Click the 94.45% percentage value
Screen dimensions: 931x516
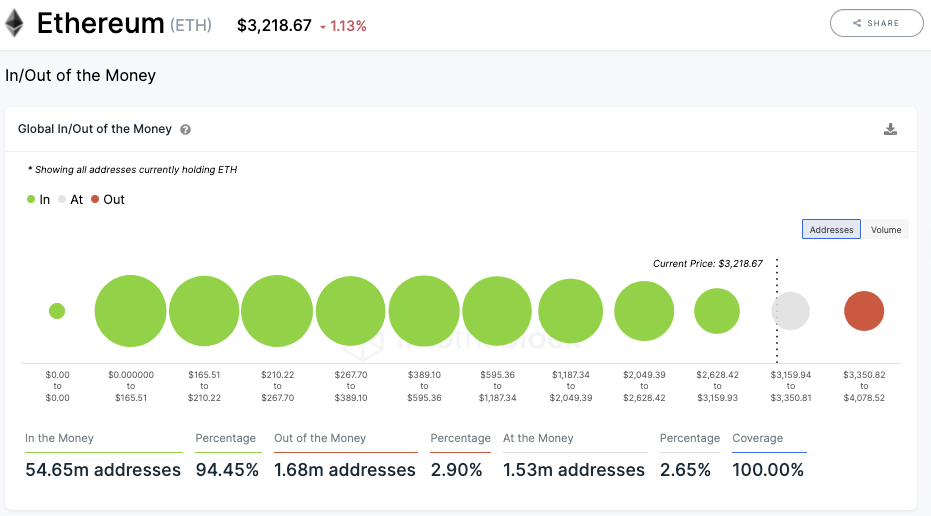tap(227, 470)
